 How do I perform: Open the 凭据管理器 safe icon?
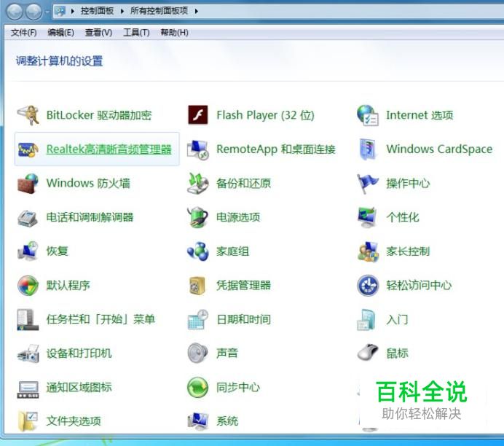(197, 285)
